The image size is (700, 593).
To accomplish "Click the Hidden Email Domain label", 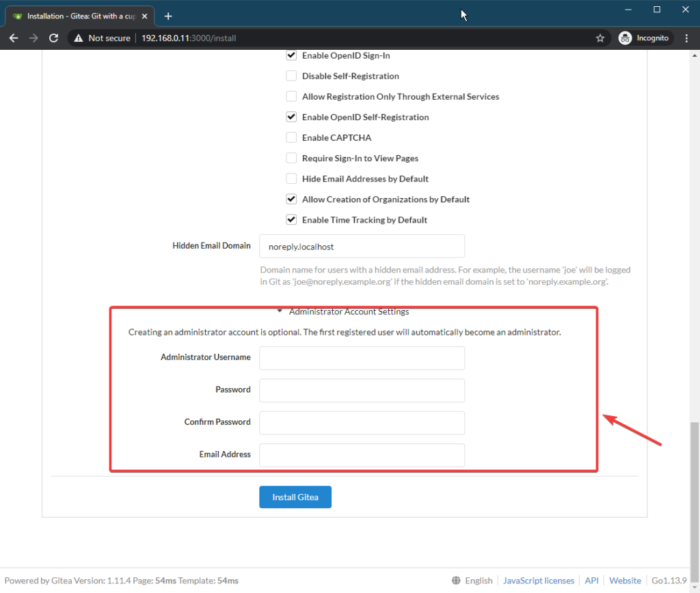I will tap(212, 245).
